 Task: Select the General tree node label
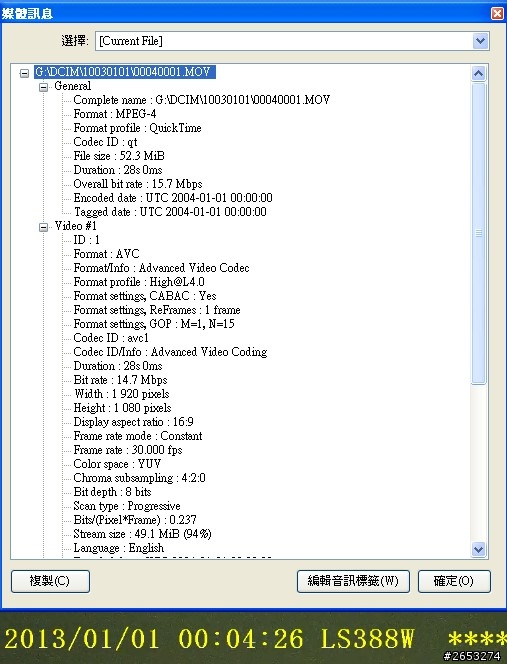pos(72,86)
